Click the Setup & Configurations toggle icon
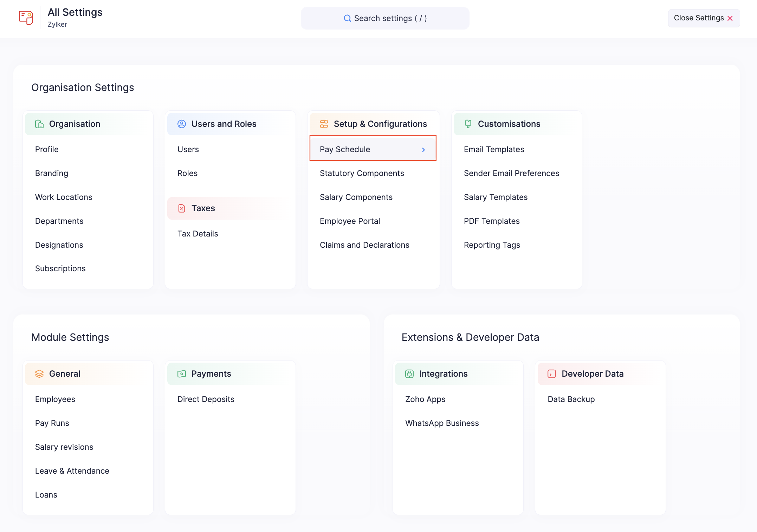 [x=324, y=124]
